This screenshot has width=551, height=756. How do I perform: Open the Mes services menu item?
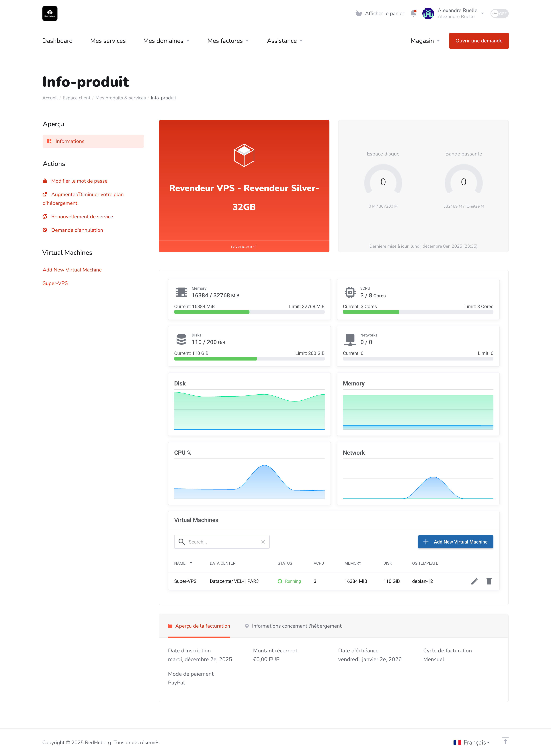(x=108, y=41)
